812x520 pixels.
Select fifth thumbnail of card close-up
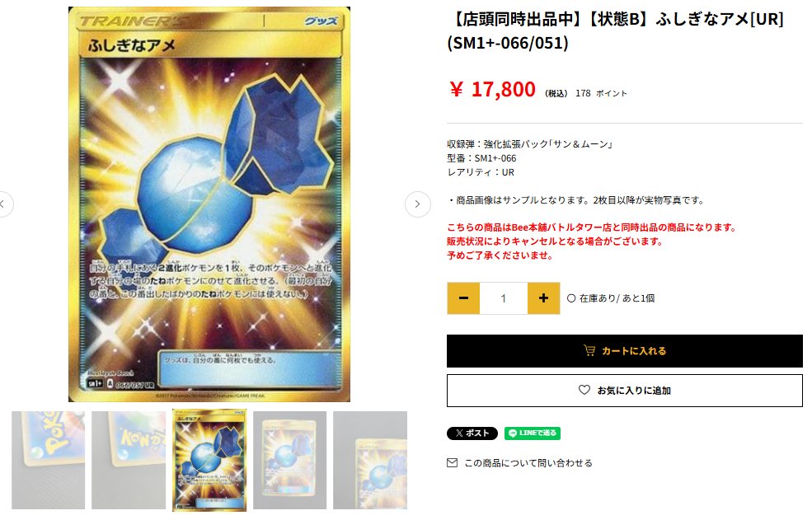point(370,460)
